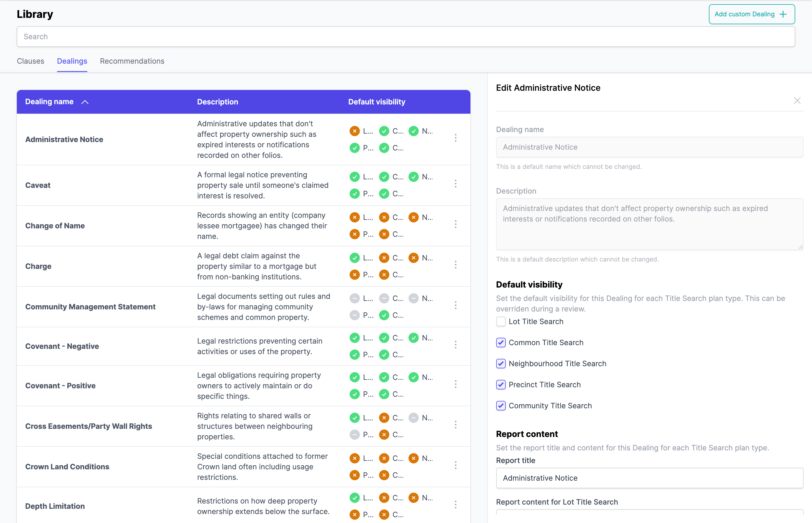This screenshot has width=812, height=523.
Task: Open the Covenant - Negative row three-dot menu
Action: 455,345
